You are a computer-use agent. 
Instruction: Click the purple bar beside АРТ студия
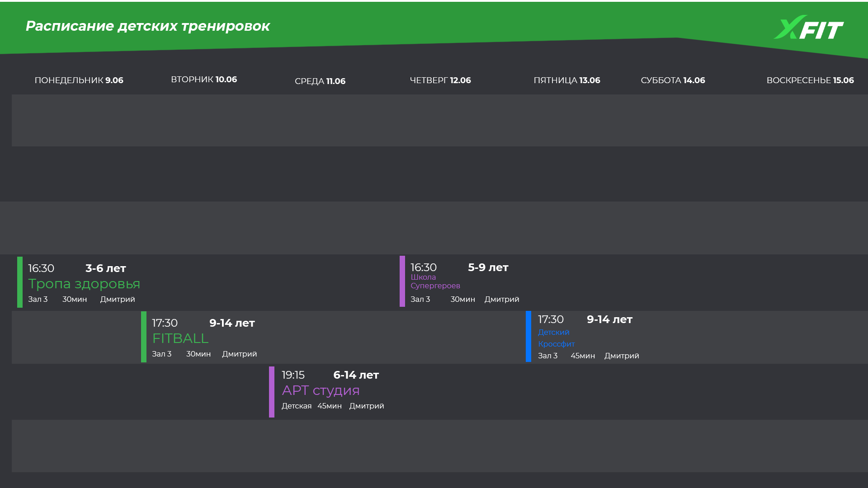[272, 392]
